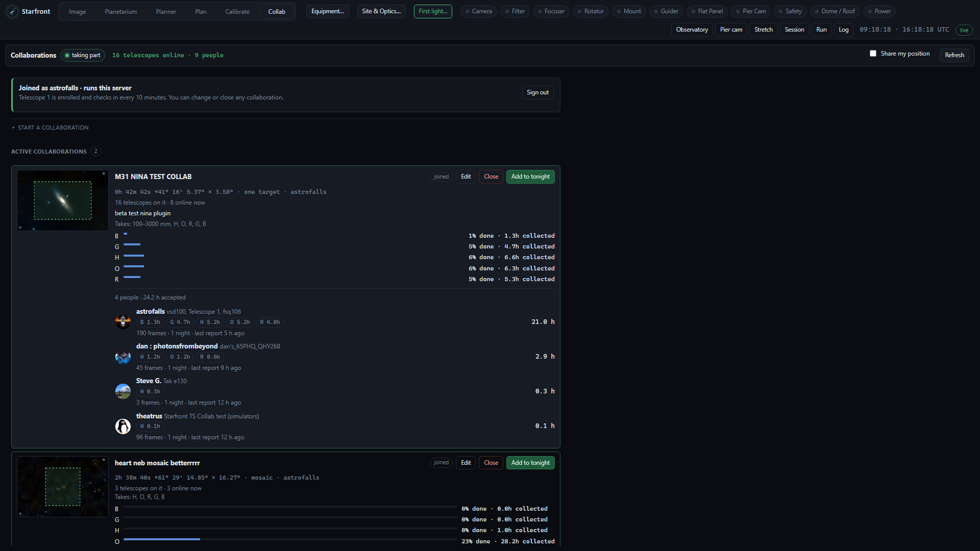
Task: Click theatrus penguin avatar
Action: pyautogui.click(x=123, y=426)
